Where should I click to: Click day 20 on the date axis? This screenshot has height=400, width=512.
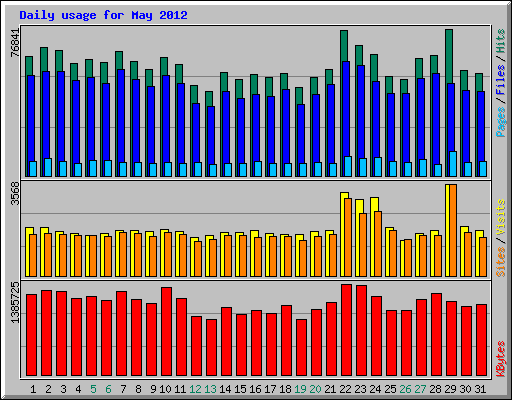coord(315,389)
